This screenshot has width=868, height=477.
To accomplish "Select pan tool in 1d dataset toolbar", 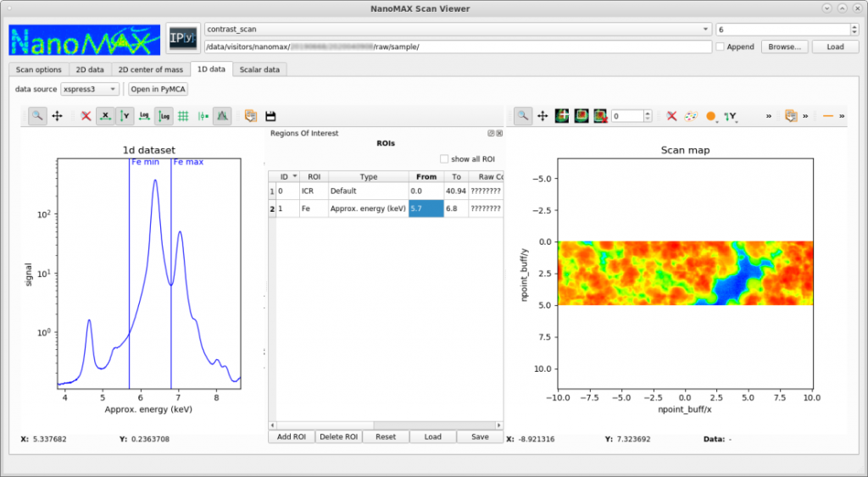I will pos(57,116).
